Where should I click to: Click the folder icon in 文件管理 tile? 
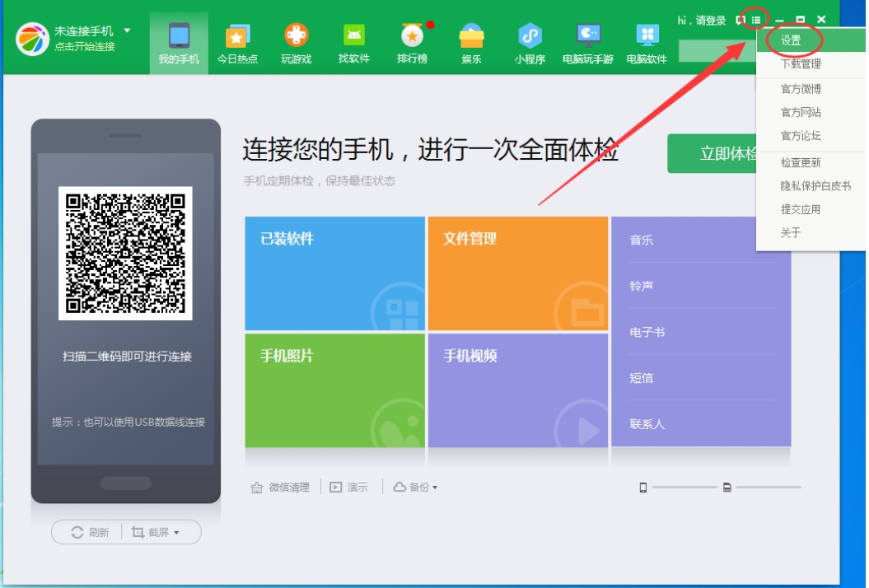pos(587,313)
